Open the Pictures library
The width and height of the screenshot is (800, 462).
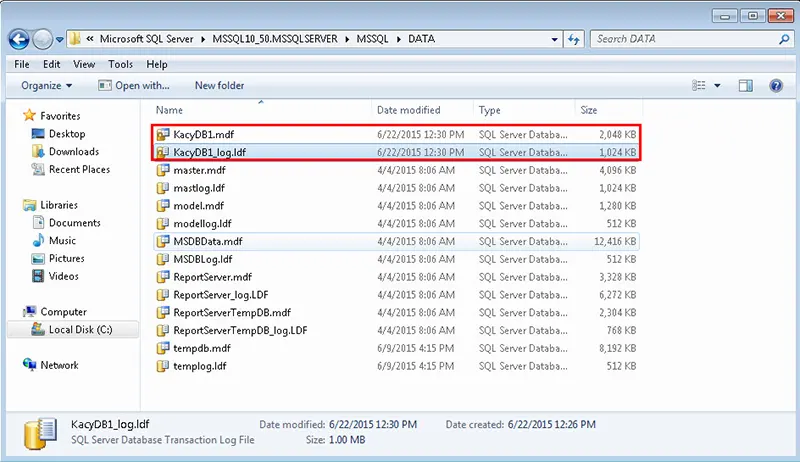click(66, 259)
